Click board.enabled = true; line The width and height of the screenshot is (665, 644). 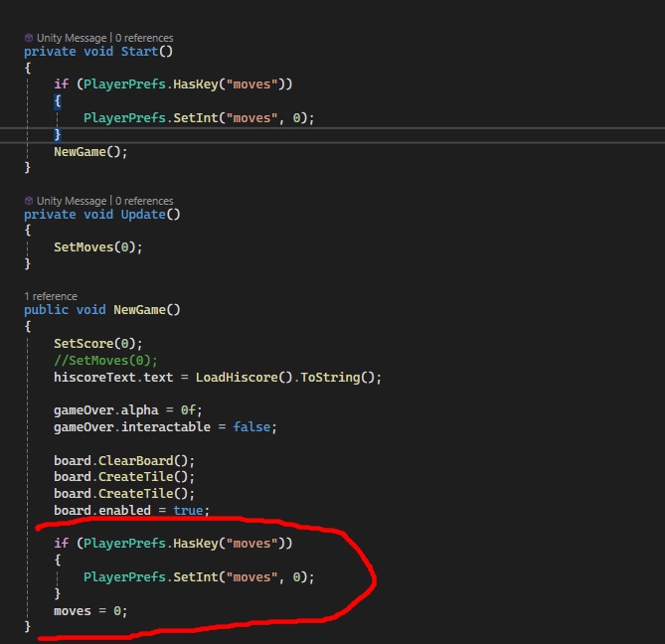(x=131, y=510)
